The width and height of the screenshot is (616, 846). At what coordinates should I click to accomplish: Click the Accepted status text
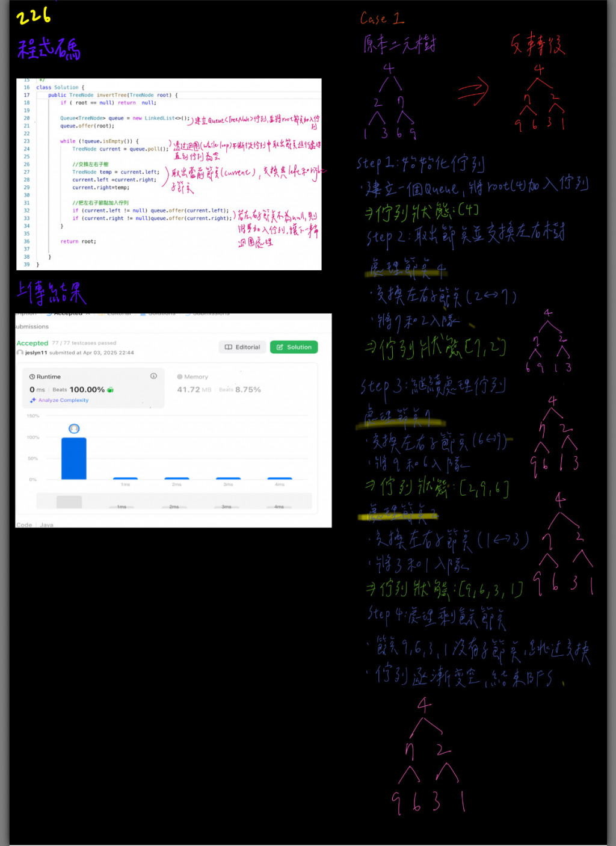tap(32, 343)
